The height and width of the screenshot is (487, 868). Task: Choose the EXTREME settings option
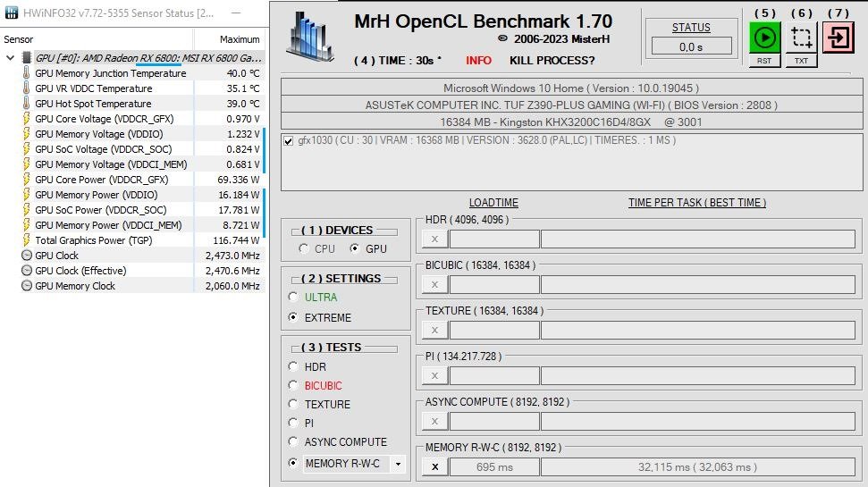(293, 317)
